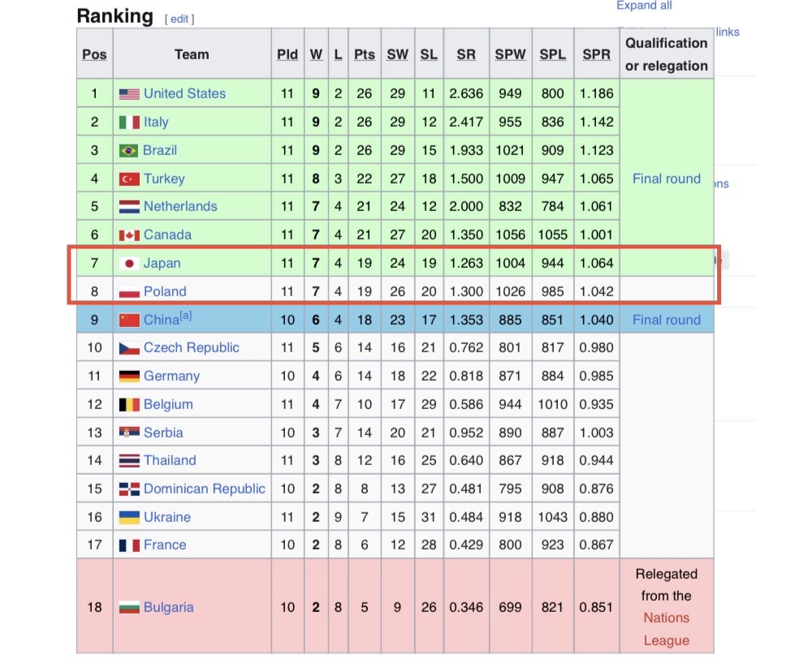Click the China flag icon
The width and height of the screenshot is (808, 672).
[129, 321]
